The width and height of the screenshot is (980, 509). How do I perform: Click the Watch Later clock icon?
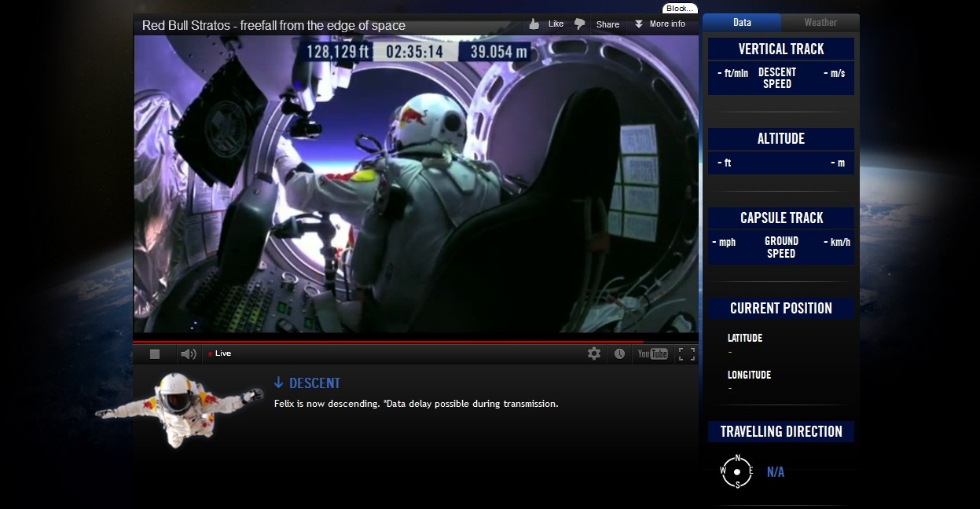pos(619,353)
